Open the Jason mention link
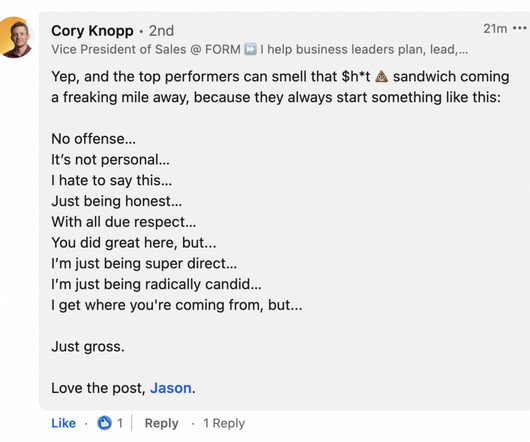Image resolution: width=530 pixels, height=442 pixels. point(171,388)
